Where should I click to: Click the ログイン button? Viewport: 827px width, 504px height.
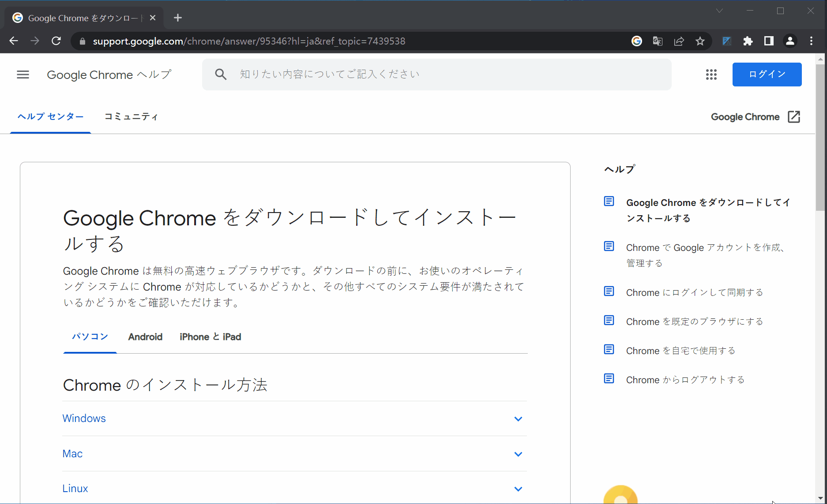pos(767,75)
